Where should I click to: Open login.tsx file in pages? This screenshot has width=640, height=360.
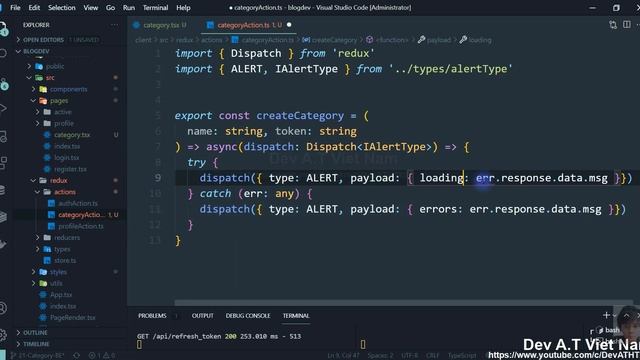[67, 158]
